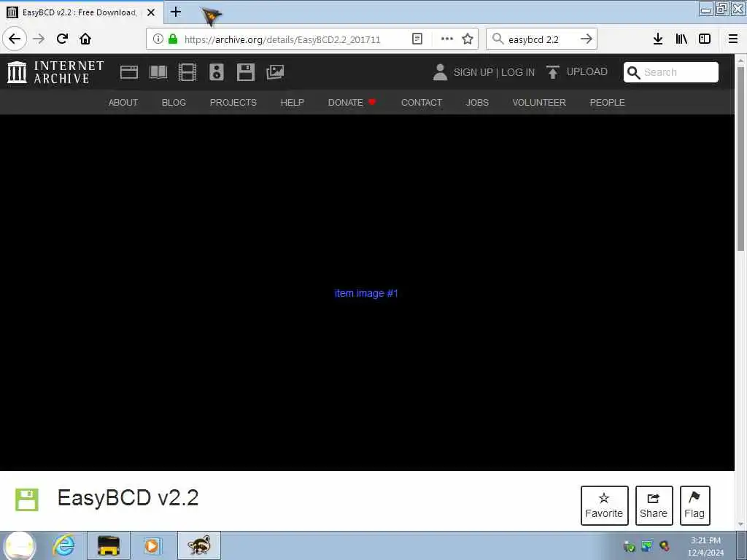Open a new browser tab

point(176,12)
